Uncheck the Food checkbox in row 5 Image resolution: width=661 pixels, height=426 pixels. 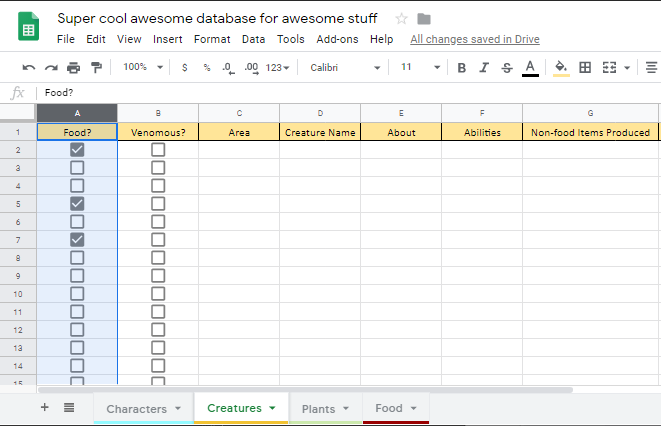click(x=77, y=204)
